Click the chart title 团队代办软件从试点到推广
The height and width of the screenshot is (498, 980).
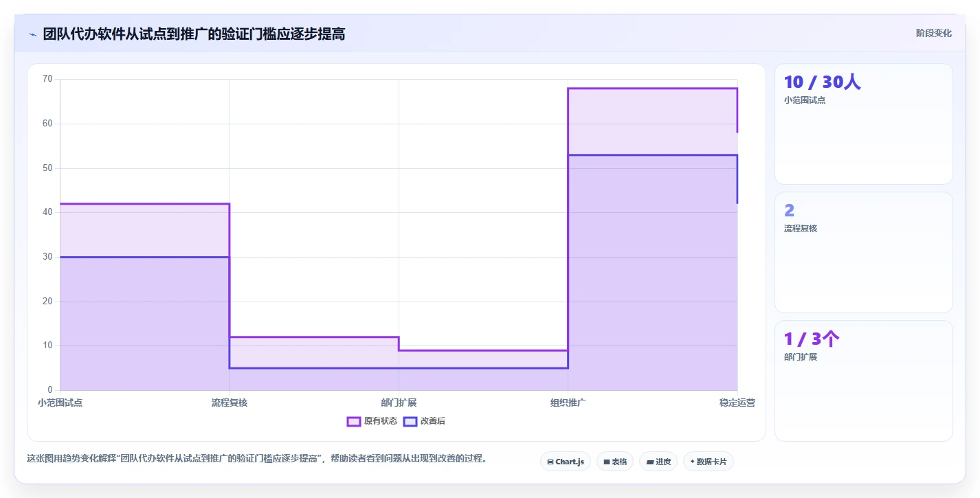pyautogui.click(x=194, y=34)
